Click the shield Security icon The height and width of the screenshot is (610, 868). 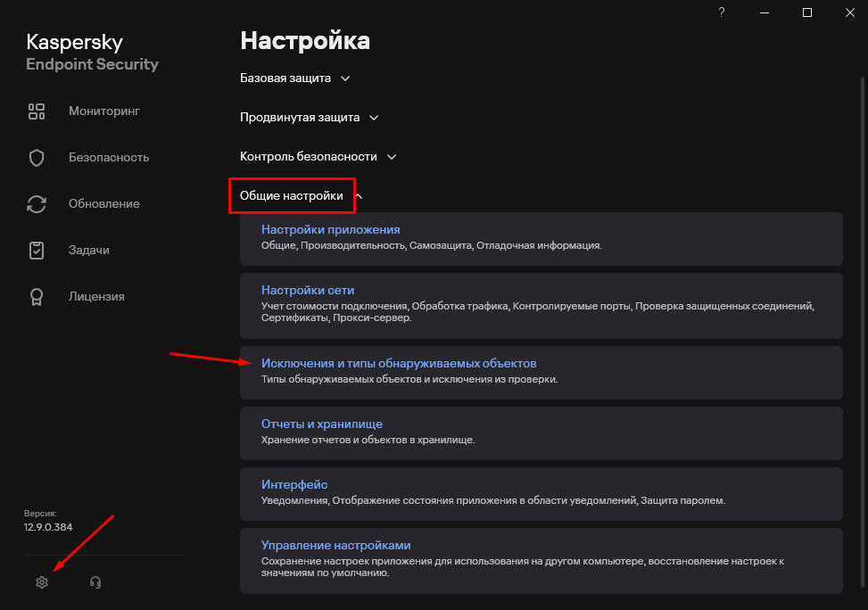(x=37, y=158)
